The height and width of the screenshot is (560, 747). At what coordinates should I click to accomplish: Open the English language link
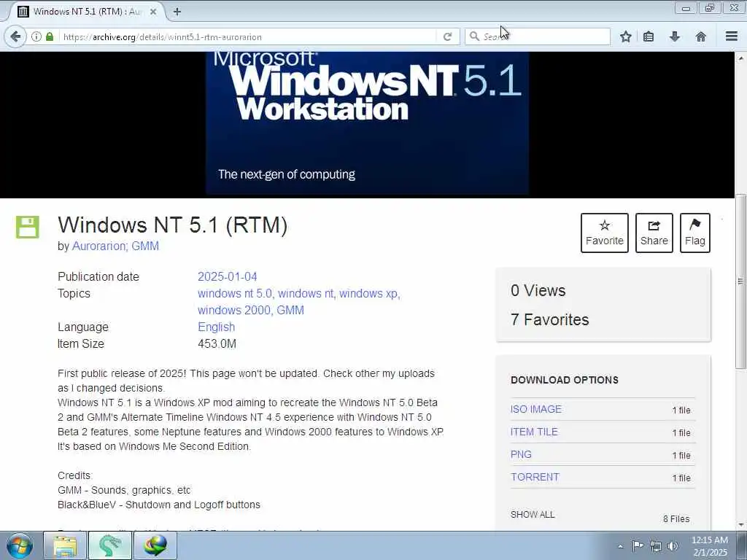(216, 327)
